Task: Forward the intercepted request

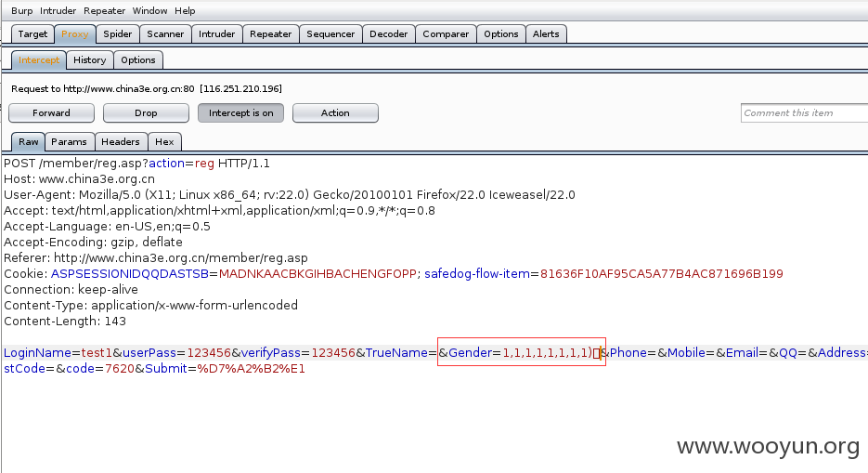Action: click(x=51, y=113)
